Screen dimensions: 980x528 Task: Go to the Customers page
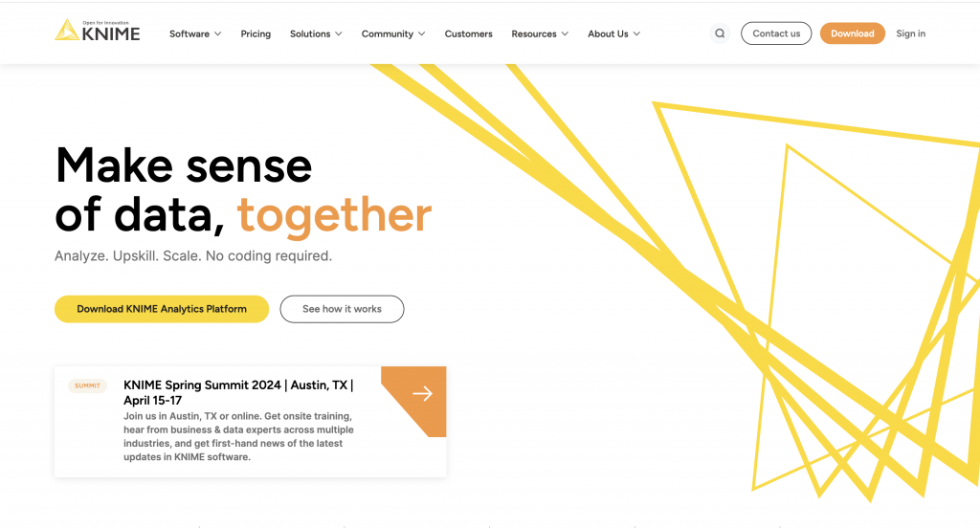(468, 33)
